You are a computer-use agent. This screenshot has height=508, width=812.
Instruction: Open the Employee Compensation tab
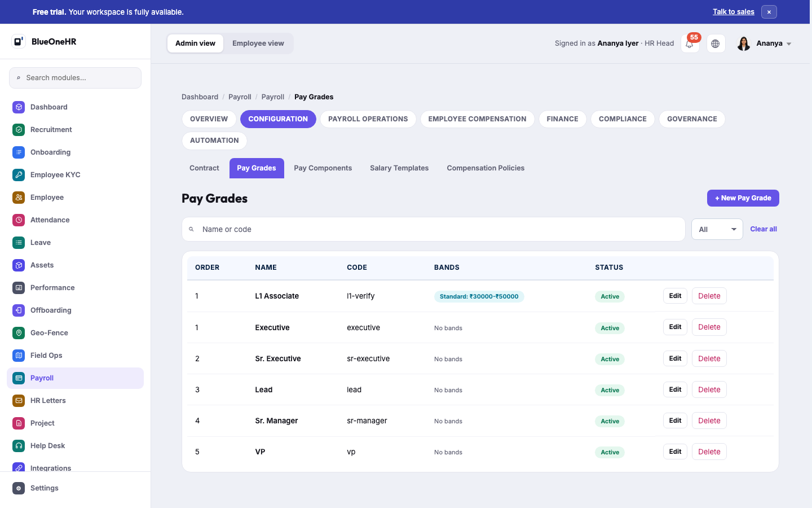tap(477, 119)
